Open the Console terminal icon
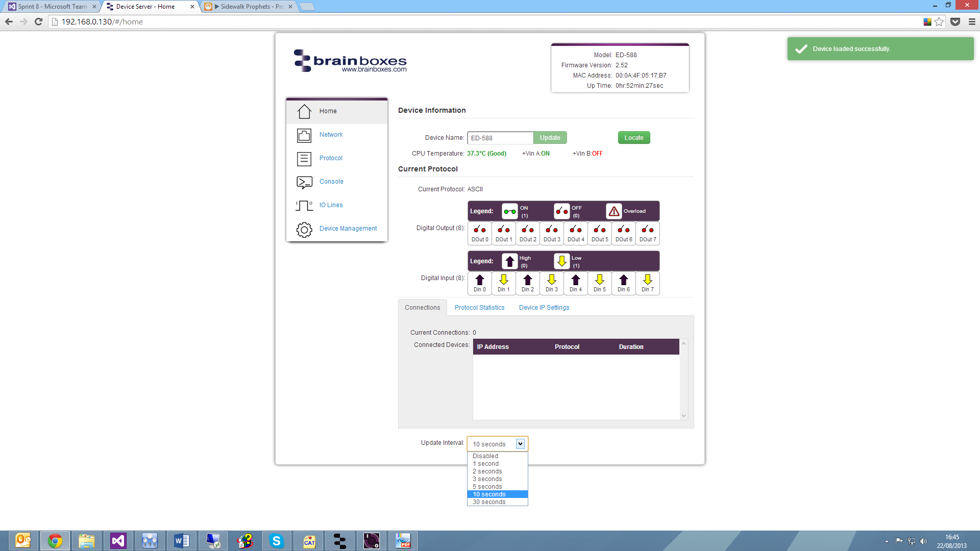 (x=304, y=182)
